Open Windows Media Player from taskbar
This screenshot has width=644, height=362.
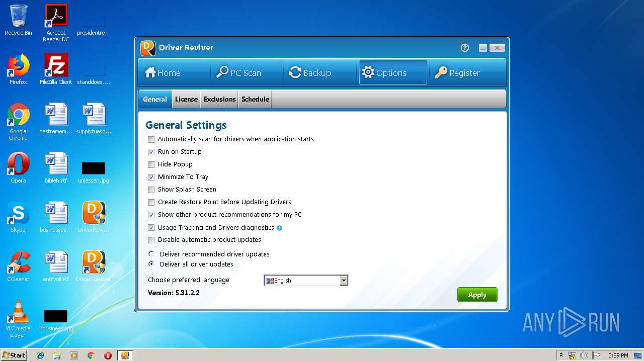[74, 355]
